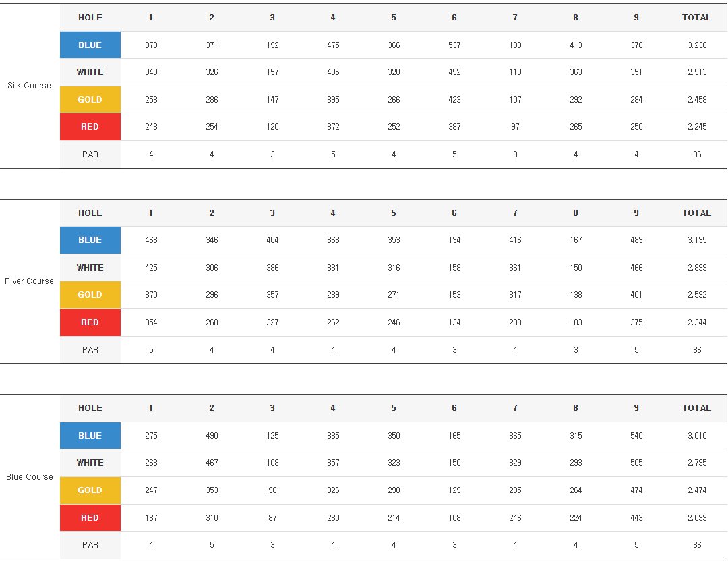The width and height of the screenshot is (728, 564).
Task: Click Blue Course red total 2,099
Action: pyautogui.click(x=697, y=518)
